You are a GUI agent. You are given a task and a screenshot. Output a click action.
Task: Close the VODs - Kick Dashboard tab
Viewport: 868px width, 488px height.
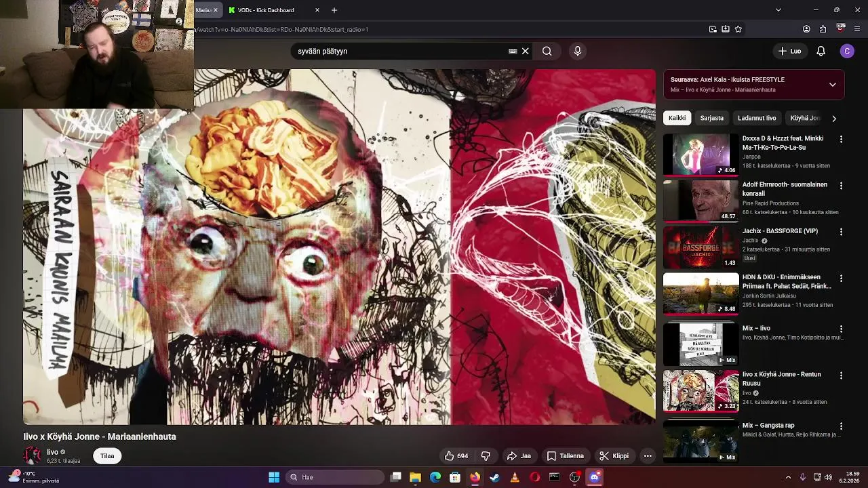tap(317, 10)
